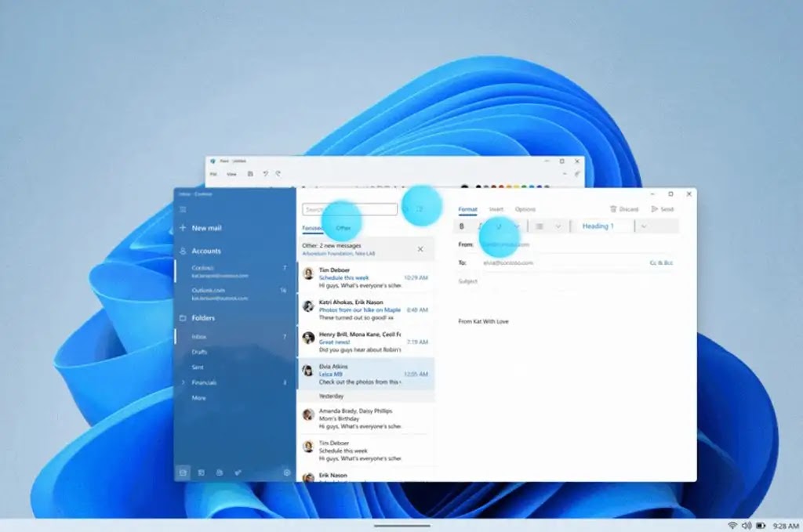Open View menu in Paint window
803x532 pixels.
232,174
